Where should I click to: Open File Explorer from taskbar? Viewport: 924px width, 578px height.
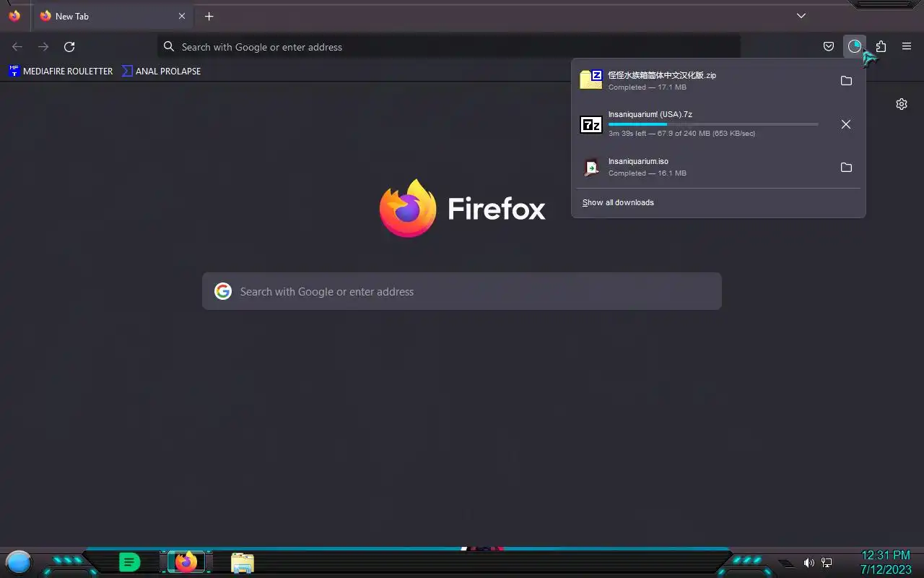[x=243, y=562]
